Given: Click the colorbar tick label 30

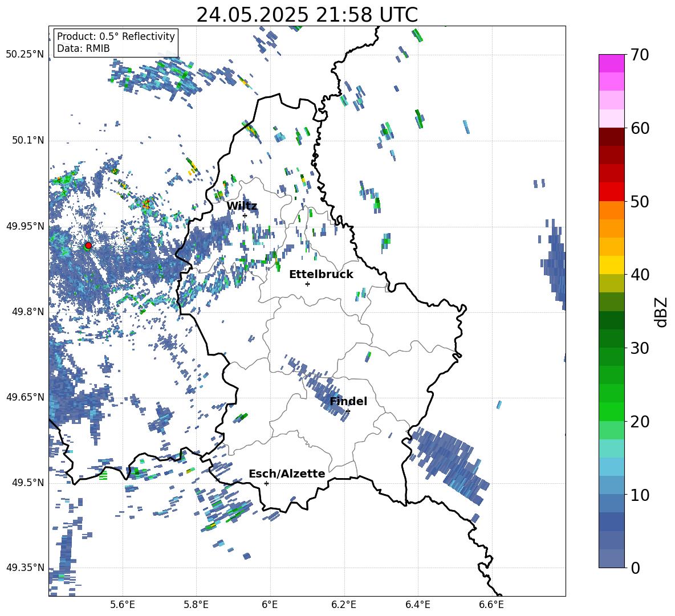Looking at the screenshot, I should coord(640,348).
